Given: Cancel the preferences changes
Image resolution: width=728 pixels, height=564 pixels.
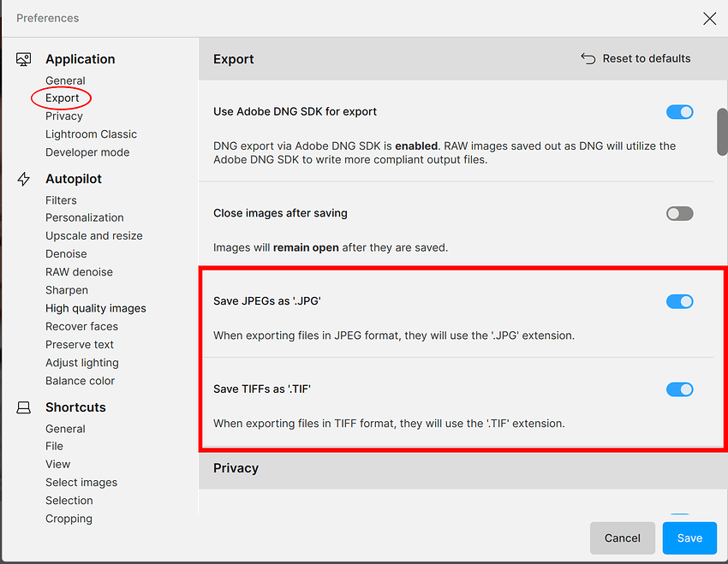Looking at the screenshot, I should [x=623, y=538].
